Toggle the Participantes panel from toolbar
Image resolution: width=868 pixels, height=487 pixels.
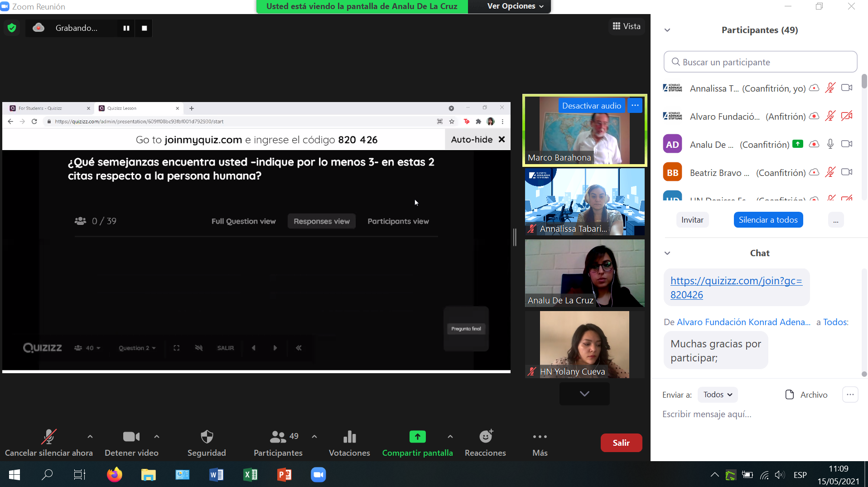[x=278, y=437]
